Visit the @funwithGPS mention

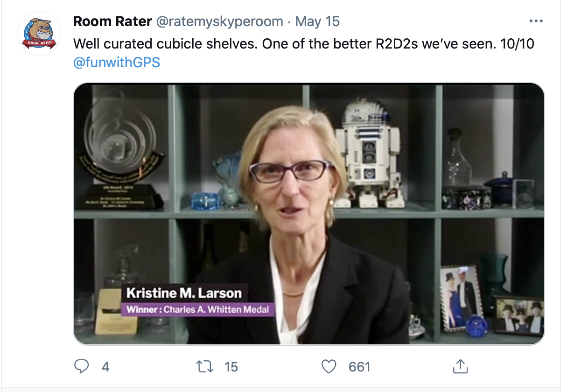coord(117,62)
